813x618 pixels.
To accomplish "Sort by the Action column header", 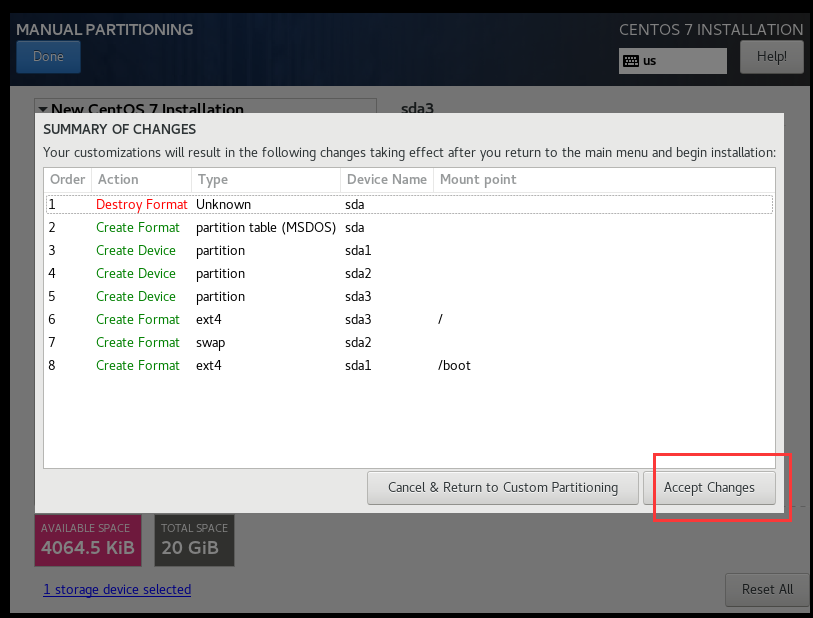I will tap(142, 179).
